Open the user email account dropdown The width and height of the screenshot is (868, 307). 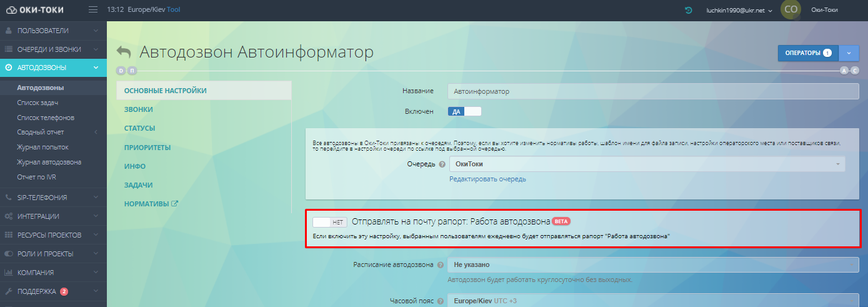point(739,10)
